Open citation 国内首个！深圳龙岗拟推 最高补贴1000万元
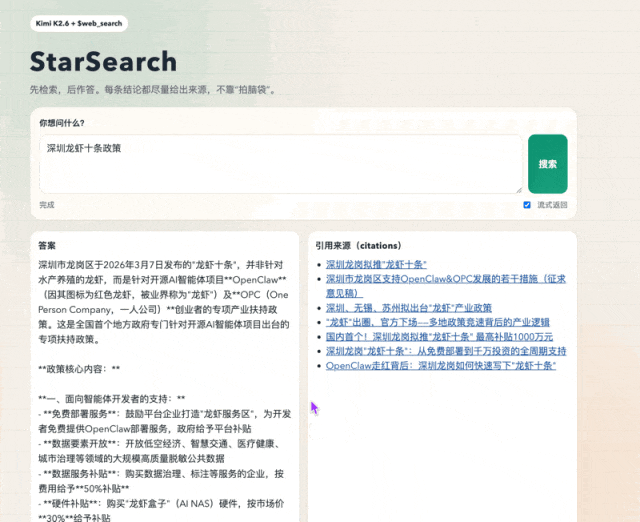Image resolution: width=640 pixels, height=522 pixels. (x=439, y=337)
